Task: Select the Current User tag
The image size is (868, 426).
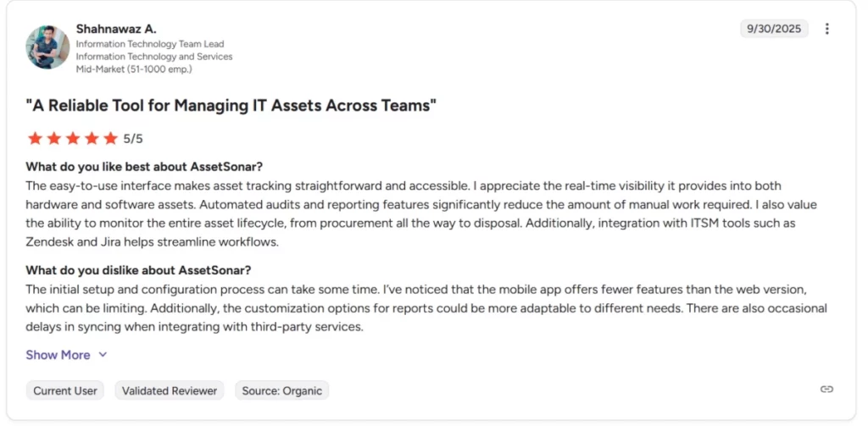Action: tap(65, 390)
